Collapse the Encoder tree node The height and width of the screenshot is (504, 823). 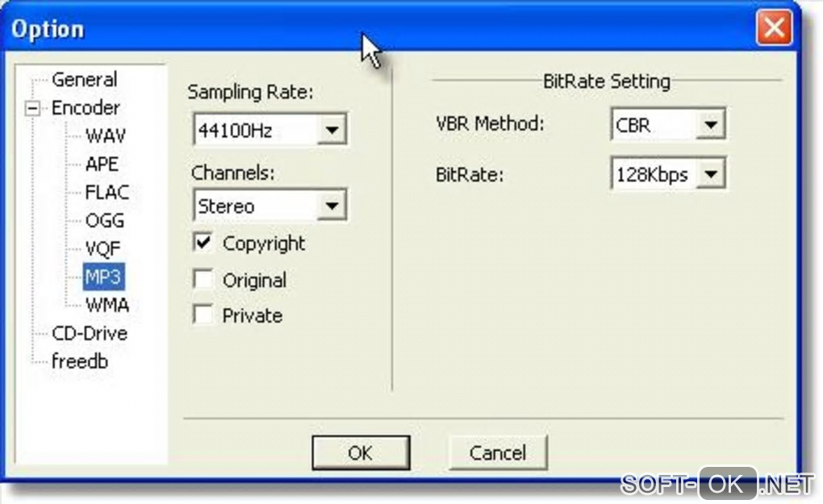(x=32, y=109)
